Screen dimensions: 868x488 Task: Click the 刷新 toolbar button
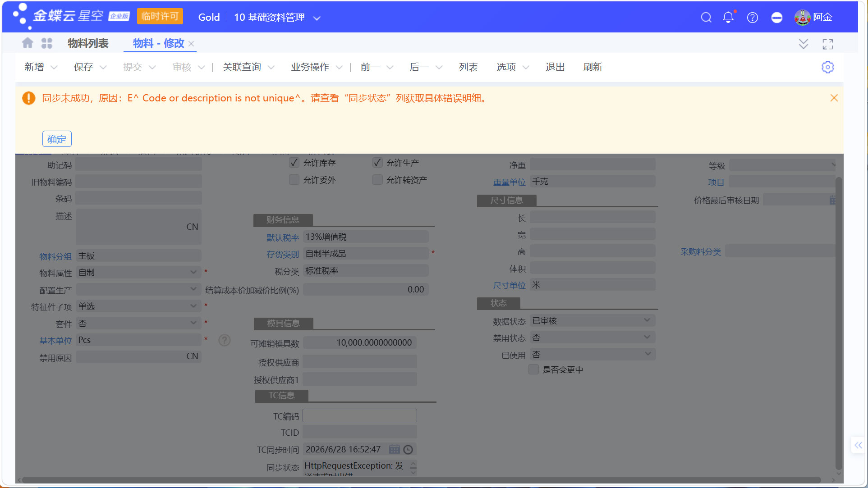click(x=593, y=67)
